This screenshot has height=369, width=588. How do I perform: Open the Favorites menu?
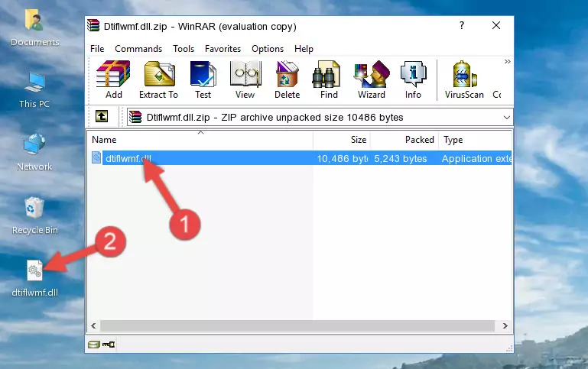(x=223, y=49)
